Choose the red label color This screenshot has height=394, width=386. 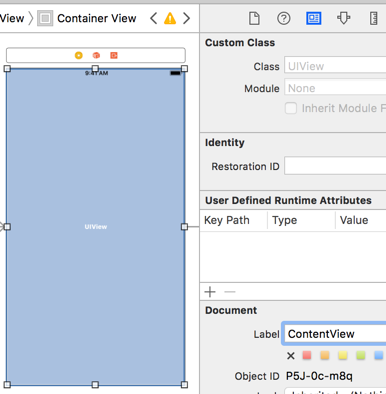click(x=307, y=355)
